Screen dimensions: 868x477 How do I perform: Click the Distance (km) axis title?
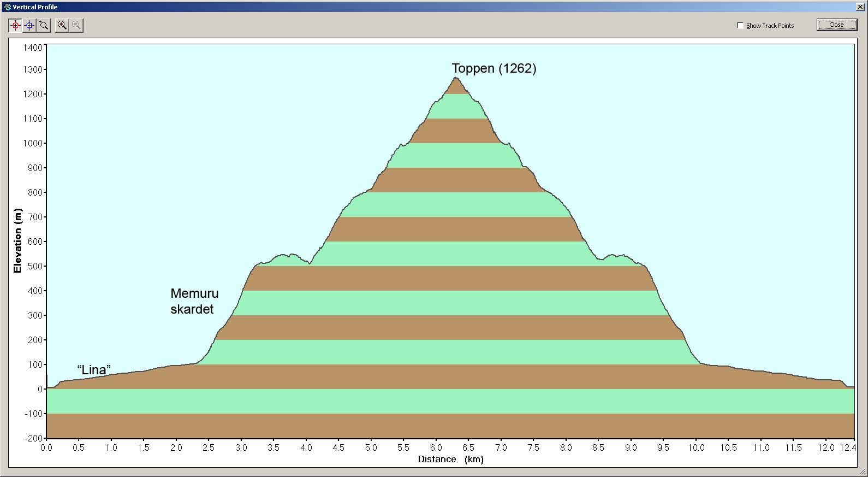coord(450,459)
